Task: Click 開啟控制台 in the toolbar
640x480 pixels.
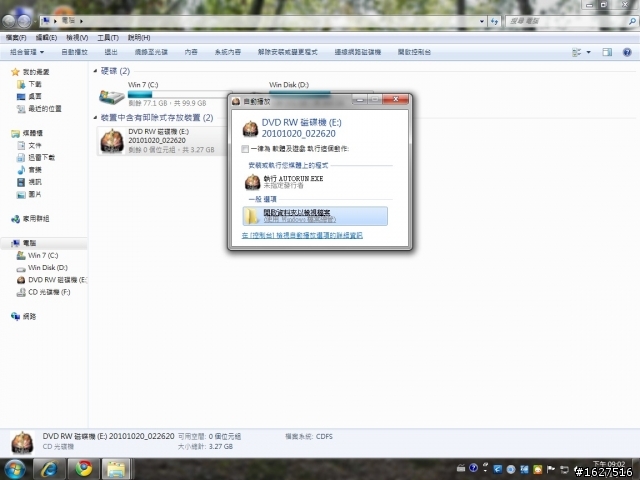Action: pyautogui.click(x=414, y=52)
